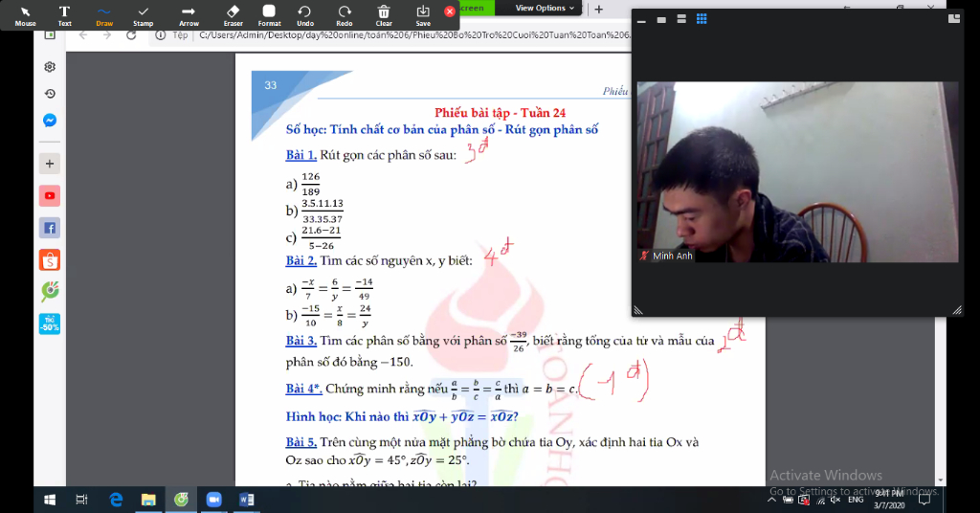
Task: Click the muted speaker volume icon
Action: (835, 500)
